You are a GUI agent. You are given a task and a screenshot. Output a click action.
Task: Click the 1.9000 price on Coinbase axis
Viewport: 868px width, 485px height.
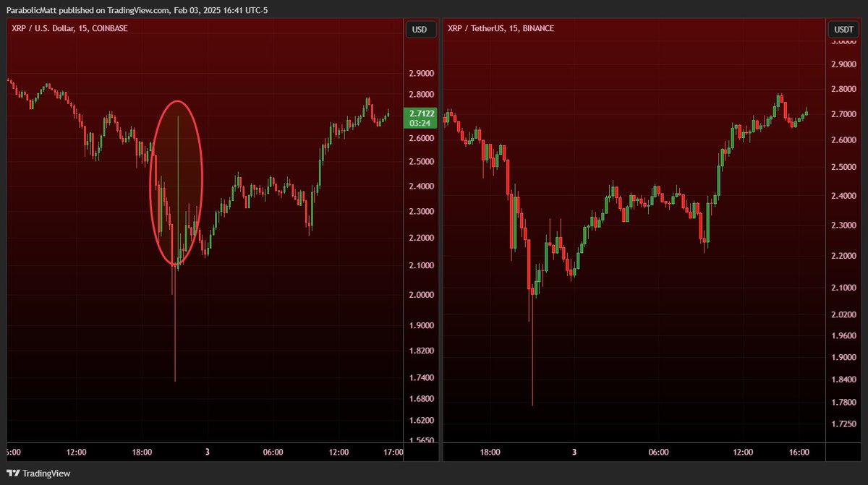[x=422, y=325]
